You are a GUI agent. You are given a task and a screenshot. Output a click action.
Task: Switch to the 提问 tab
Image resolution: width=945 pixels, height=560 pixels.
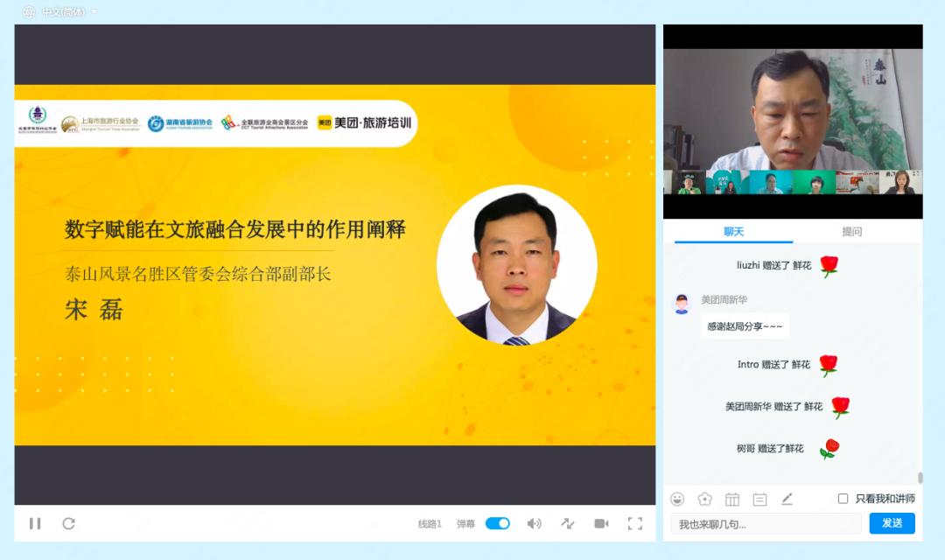coord(853,231)
